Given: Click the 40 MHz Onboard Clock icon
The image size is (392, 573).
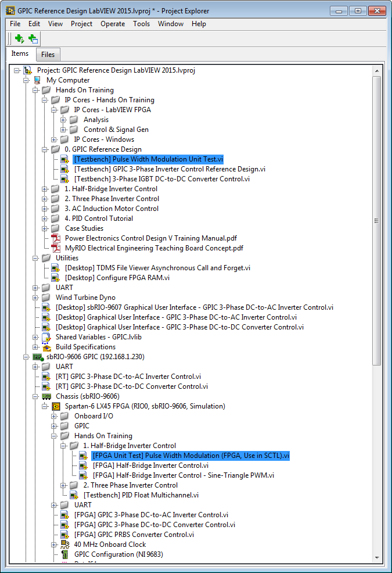Looking at the screenshot, I should [64, 545].
